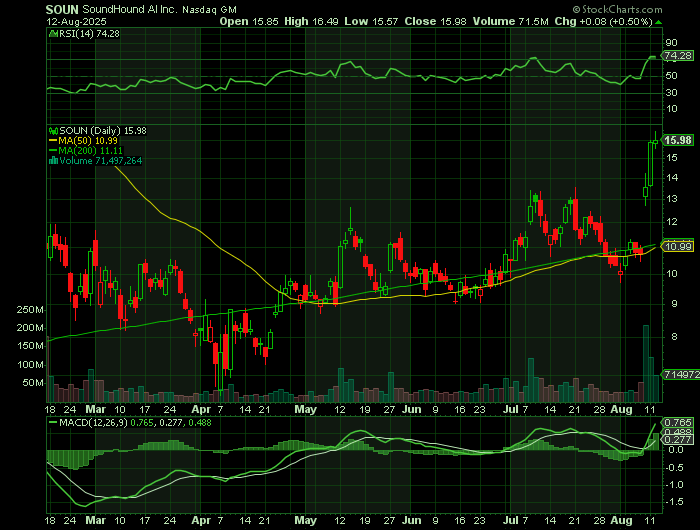The width and height of the screenshot is (700, 530).
Task: Click the 10.99 moving average tag on right axis
Action: pos(678,246)
